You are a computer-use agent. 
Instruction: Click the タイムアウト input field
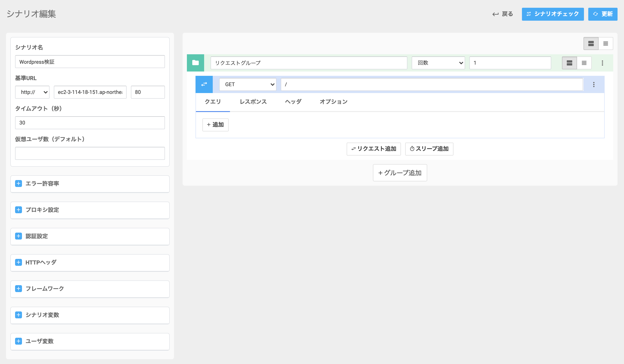coord(90,123)
